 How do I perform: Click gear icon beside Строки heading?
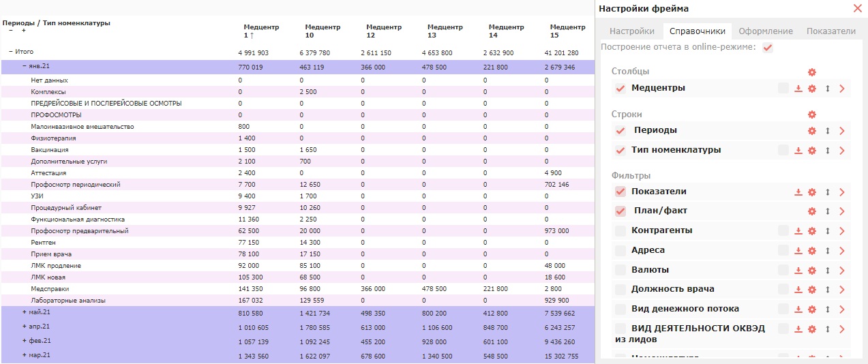[811, 115]
